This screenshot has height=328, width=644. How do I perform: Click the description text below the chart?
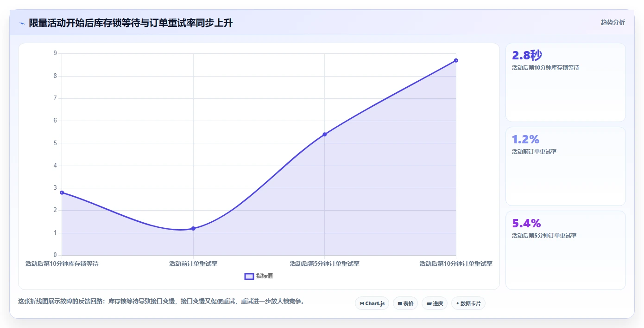point(161,302)
